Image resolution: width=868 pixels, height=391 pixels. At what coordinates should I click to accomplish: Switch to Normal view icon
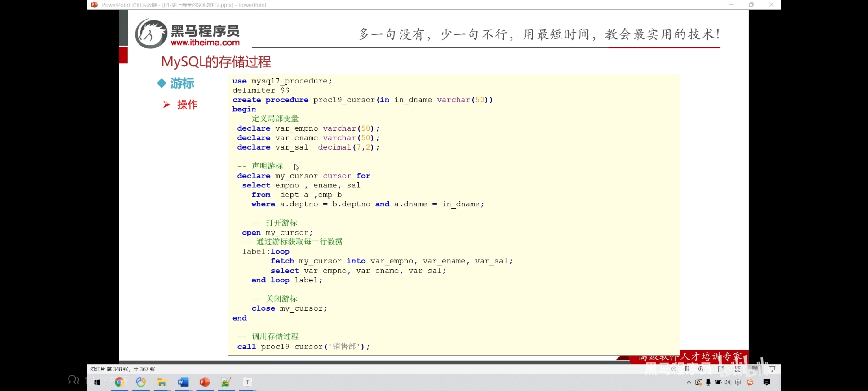[721, 369]
